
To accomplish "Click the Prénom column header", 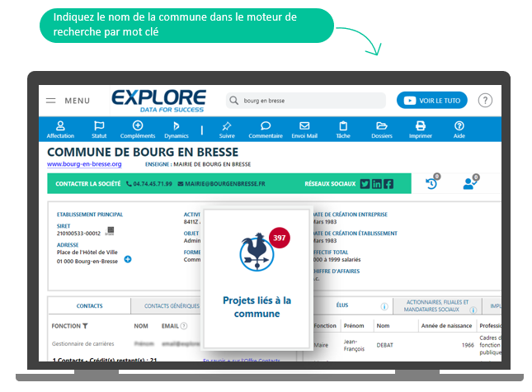I will point(354,325).
